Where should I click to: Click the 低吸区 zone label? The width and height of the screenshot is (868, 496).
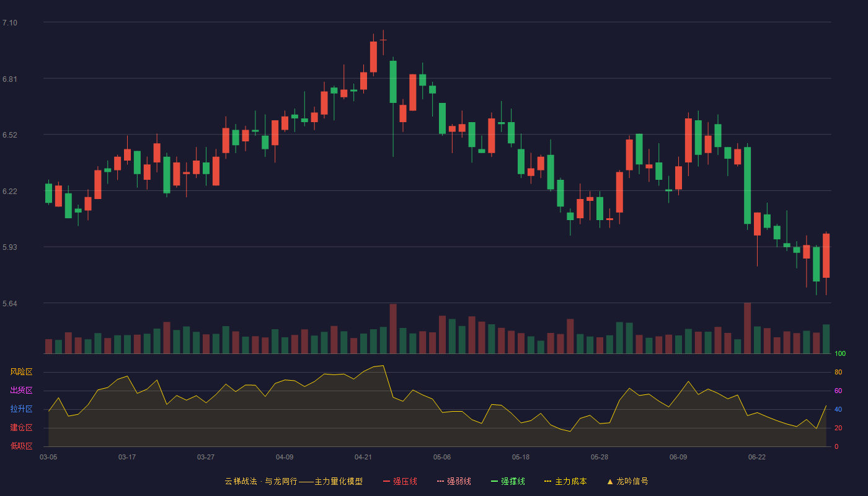pos(22,446)
